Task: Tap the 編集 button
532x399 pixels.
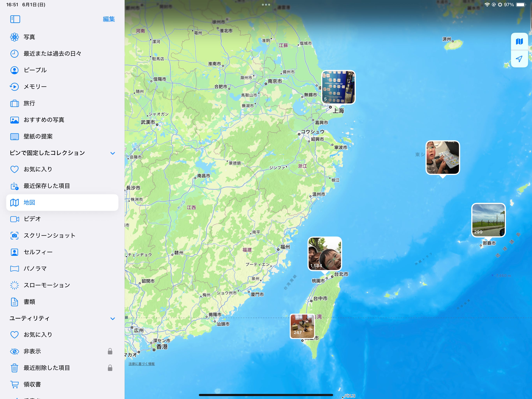Action: (x=109, y=19)
